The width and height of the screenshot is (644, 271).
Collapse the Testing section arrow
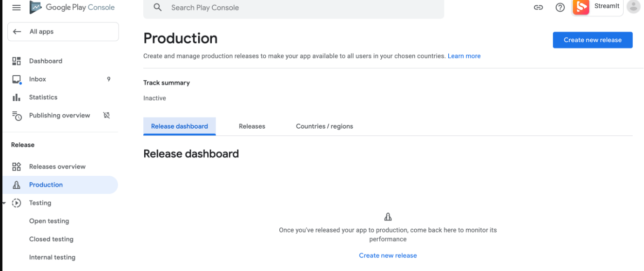point(4,203)
